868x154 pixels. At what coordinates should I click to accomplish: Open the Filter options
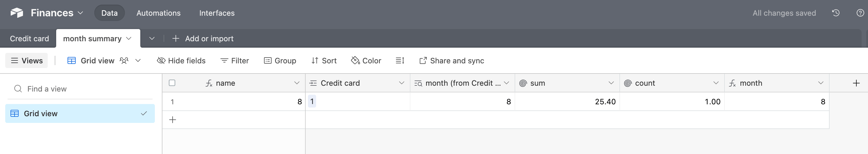click(x=235, y=60)
